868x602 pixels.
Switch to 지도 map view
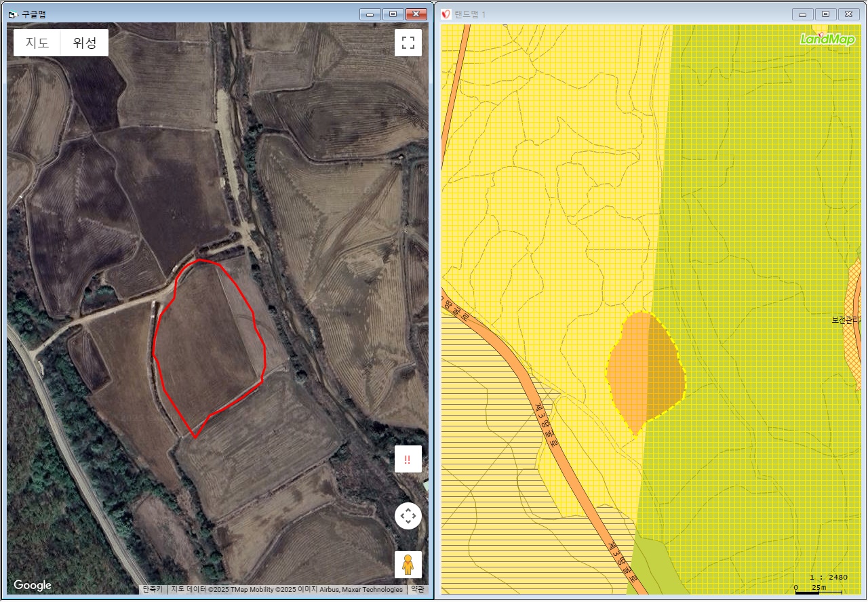37,43
